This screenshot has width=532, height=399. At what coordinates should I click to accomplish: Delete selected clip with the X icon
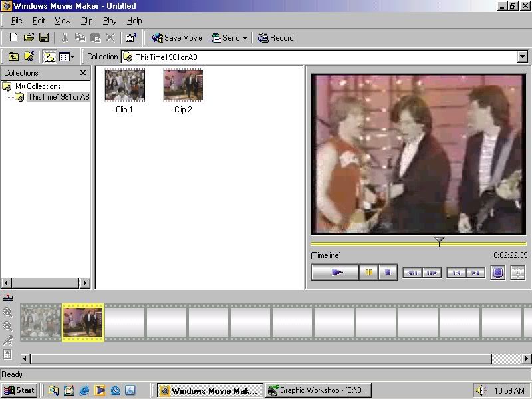pyautogui.click(x=110, y=37)
